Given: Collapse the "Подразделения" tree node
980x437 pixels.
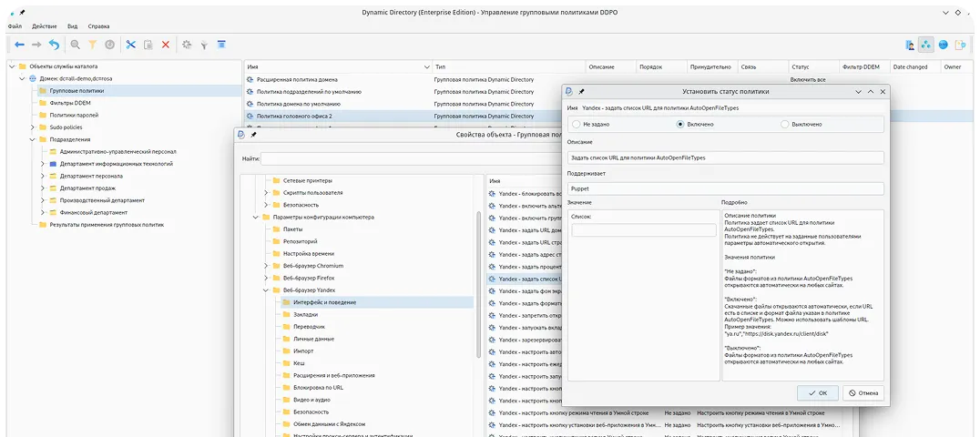Looking at the screenshot, I should coord(32,139).
